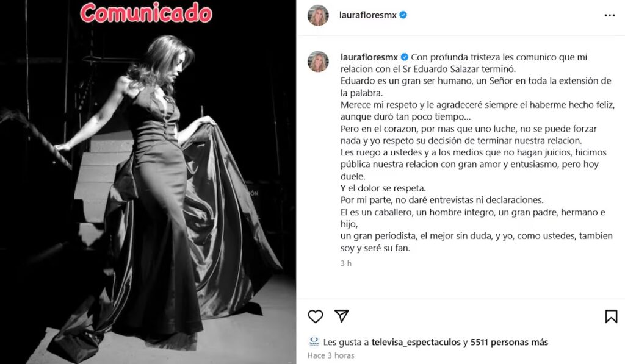The height and width of the screenshot is (364, 625).
Task: Click the verified badge in the caption
Action: click(x=404, y=57)
